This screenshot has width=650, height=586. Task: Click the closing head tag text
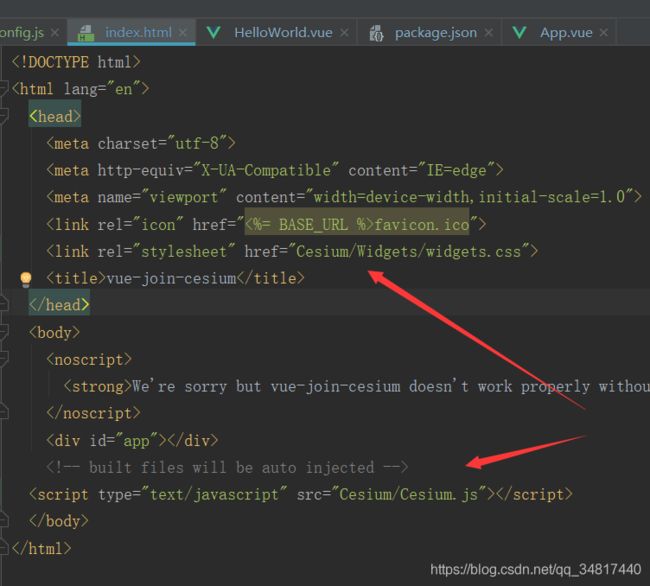pyautogui.click(x=59, y=305)
